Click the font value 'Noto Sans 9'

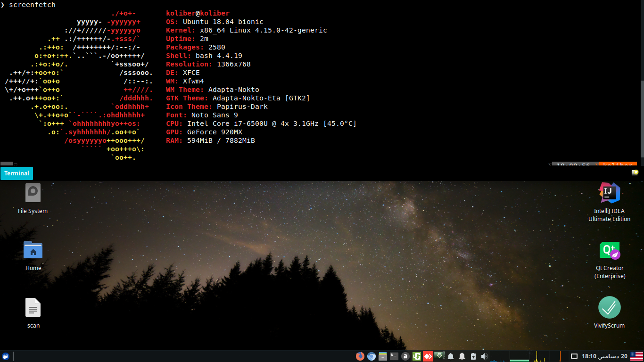point(215,115)
